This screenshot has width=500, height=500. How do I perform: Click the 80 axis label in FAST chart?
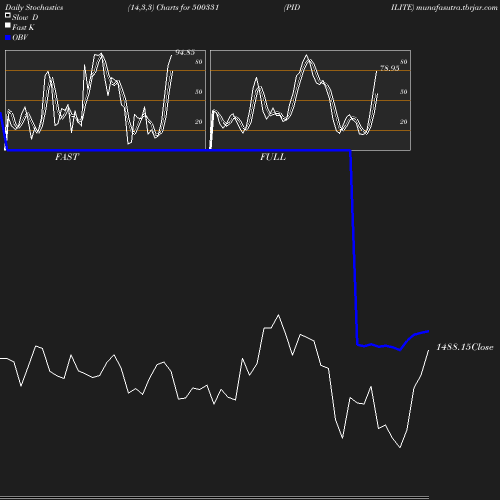199,62
